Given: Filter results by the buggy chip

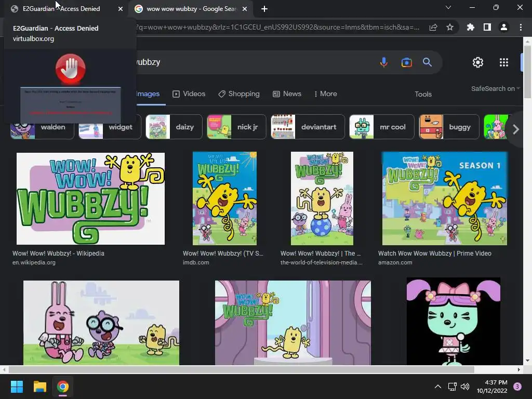Looking at the screenshot, I should click(x=449, y=127).
